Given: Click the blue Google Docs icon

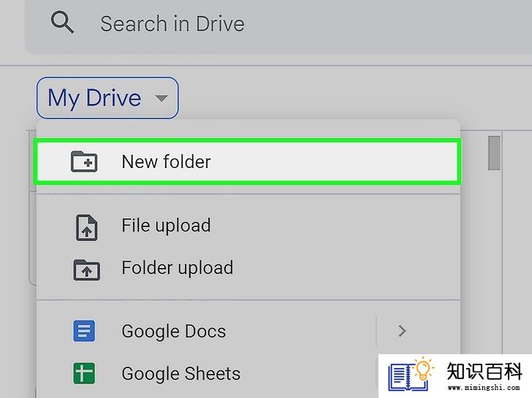Looking at the screenshot, I should pos(84,331).
